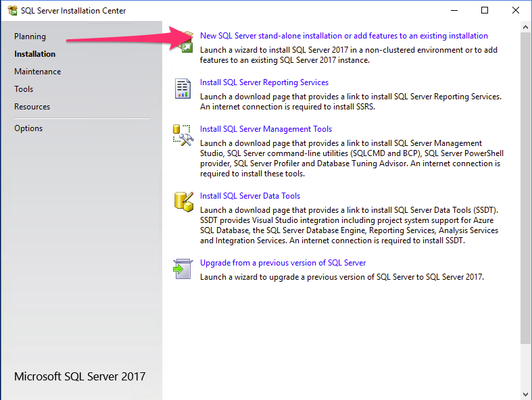
Task: Open Install SQL Server Reporting Services link
Action: click(264, 82)
